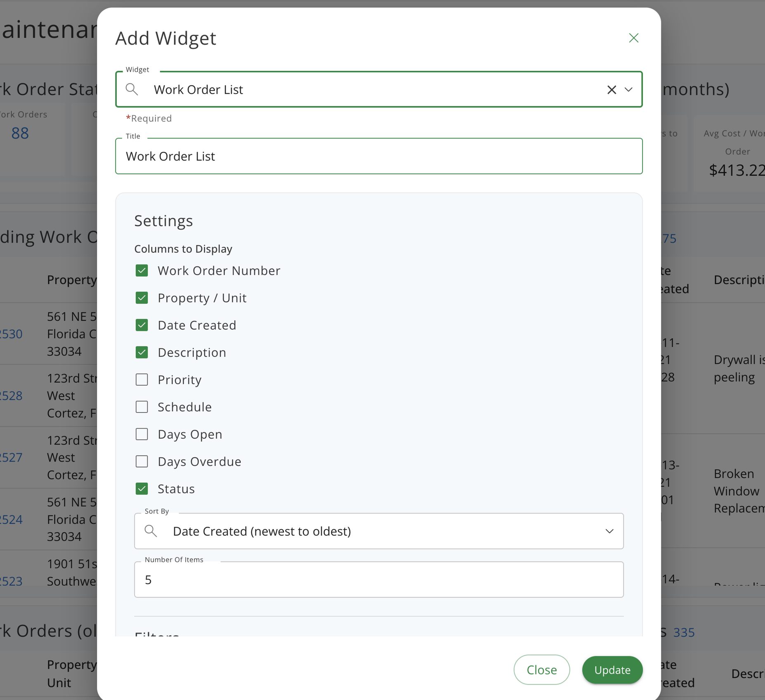Toggle the Schedule column on
Viewport: 765px width, 700px height.
(x=142, y=407)
